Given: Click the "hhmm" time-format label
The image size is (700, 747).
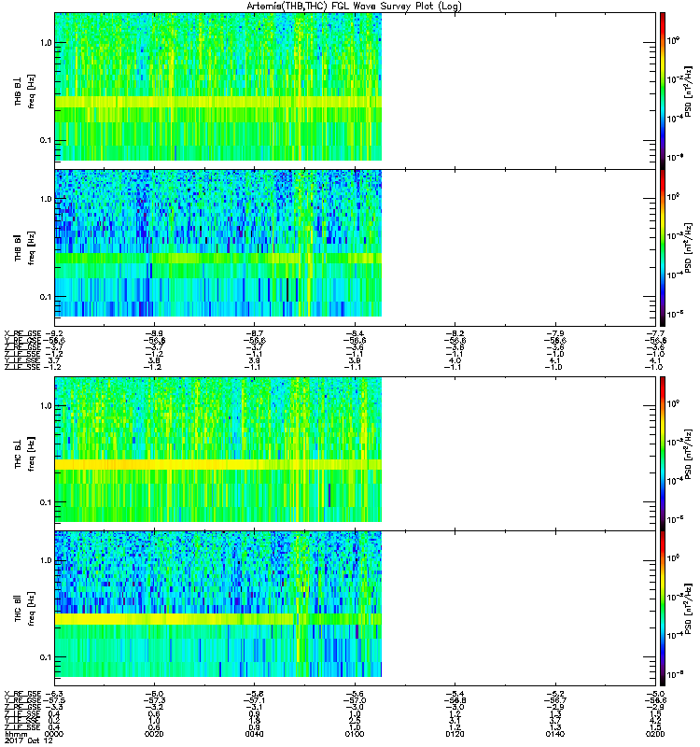Looking at the screenshot, I should (x=16, y=735).
